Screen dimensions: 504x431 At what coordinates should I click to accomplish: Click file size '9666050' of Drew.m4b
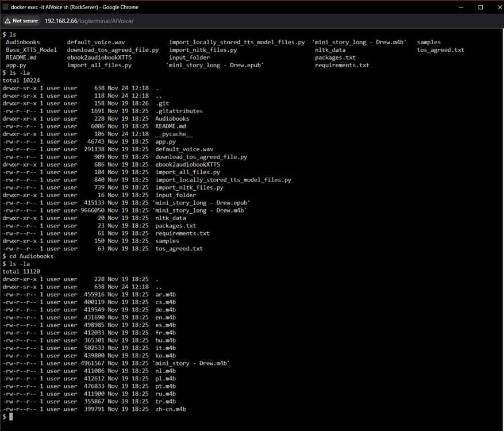[93, 210]
